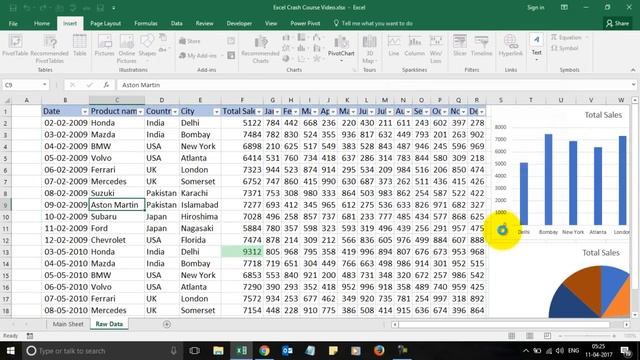Select the Aston Martin cell
Image resolution: width=640 pixels, height=360 pixels.
(117, 205)
